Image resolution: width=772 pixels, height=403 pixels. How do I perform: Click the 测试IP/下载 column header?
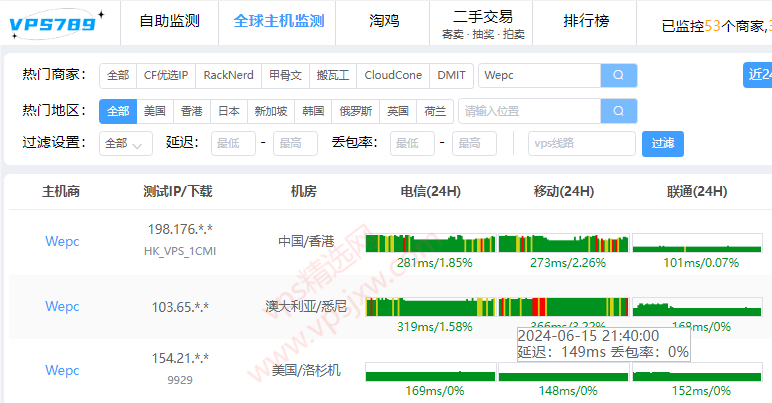178,191
